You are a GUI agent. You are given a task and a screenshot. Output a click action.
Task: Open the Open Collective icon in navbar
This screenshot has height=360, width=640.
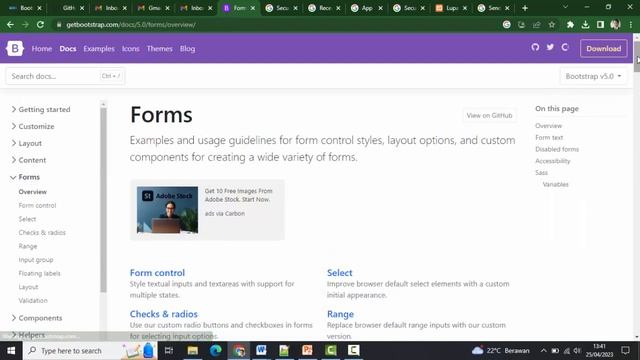click(565, 47)
